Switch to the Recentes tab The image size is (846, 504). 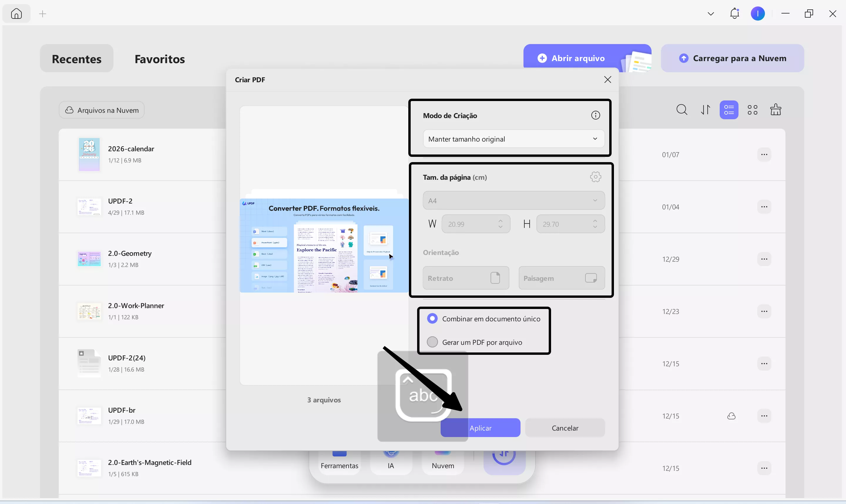point(76,58)
